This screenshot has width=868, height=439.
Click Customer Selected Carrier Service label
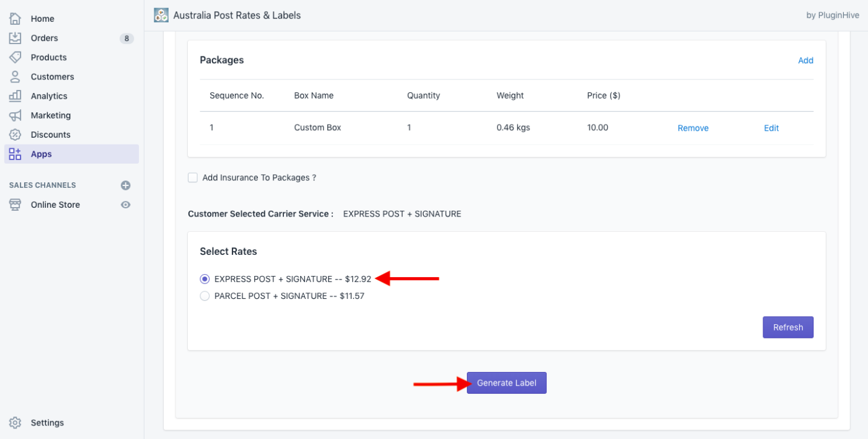click(x=260, y=214)
